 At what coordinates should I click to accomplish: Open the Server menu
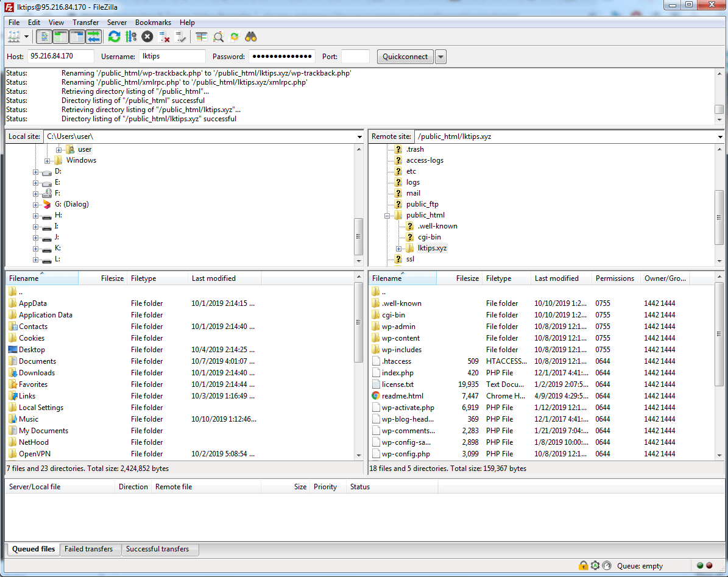click(x=116, y=23)
